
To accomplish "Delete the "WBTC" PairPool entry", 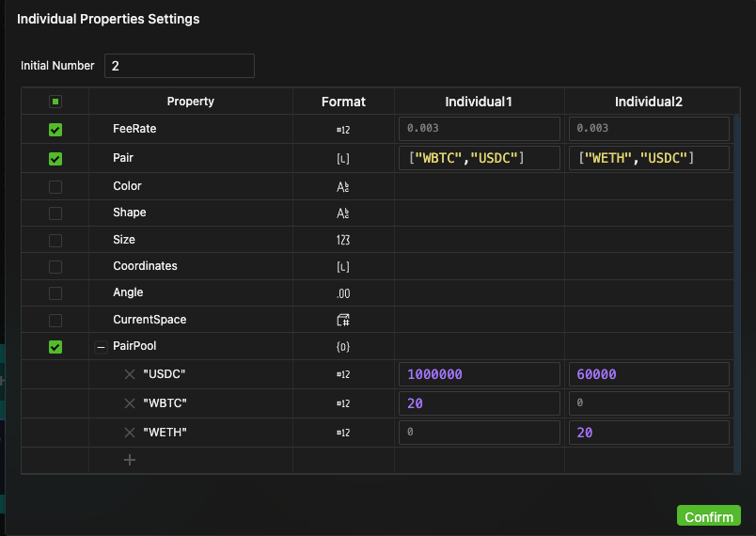I will tap(130, 403).
